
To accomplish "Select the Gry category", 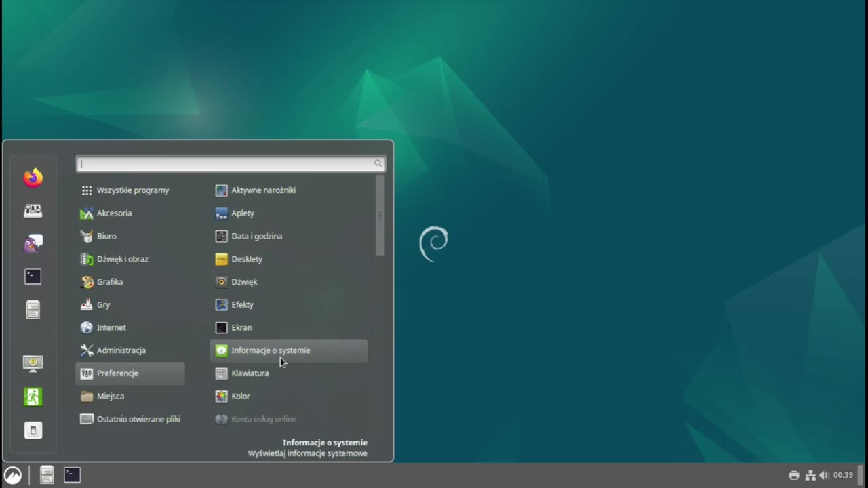I will click(x=130, y=305).
